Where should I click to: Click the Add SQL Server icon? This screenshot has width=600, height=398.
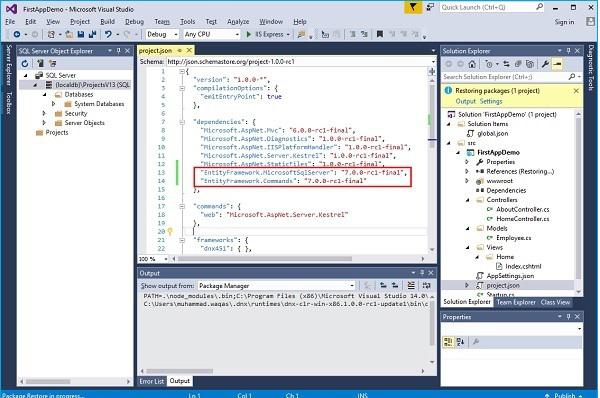[x=41, y=64]
